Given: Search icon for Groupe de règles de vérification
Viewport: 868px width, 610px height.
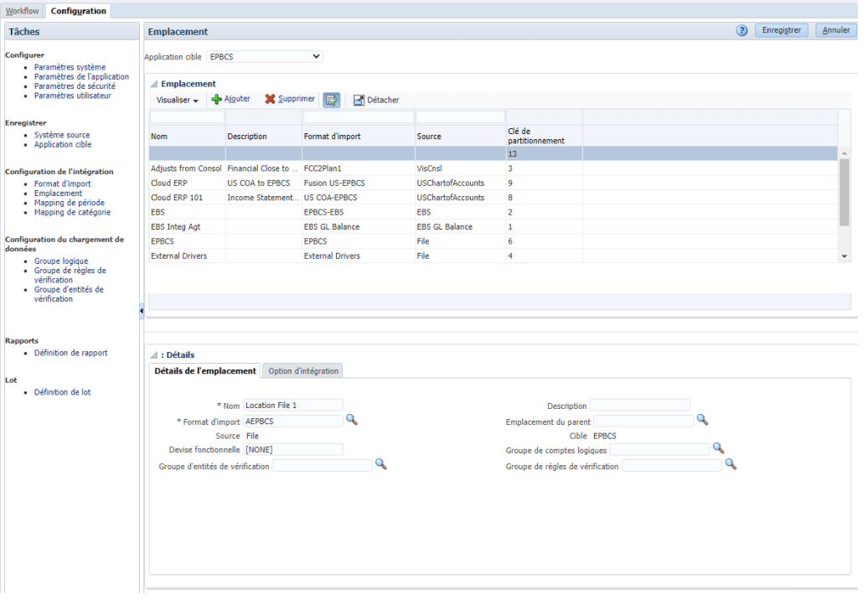Looking at the screenshot, I should [x=731, y=464].
